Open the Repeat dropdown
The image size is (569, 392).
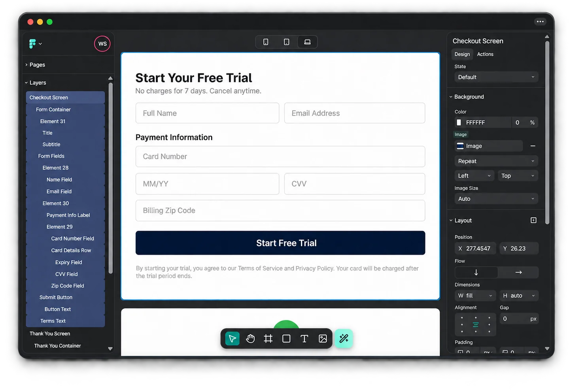(x=496, y=161)
